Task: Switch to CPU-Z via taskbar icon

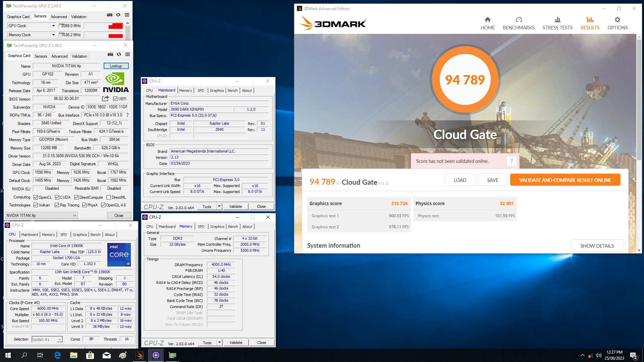Action: (x=156, y=355)
